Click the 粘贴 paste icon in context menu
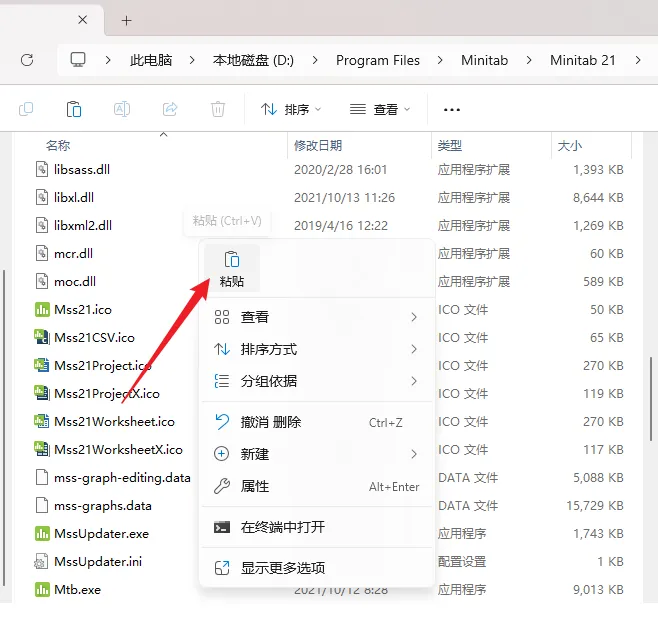The width and height of the screenshot is (658, 619). coord(232,268)
